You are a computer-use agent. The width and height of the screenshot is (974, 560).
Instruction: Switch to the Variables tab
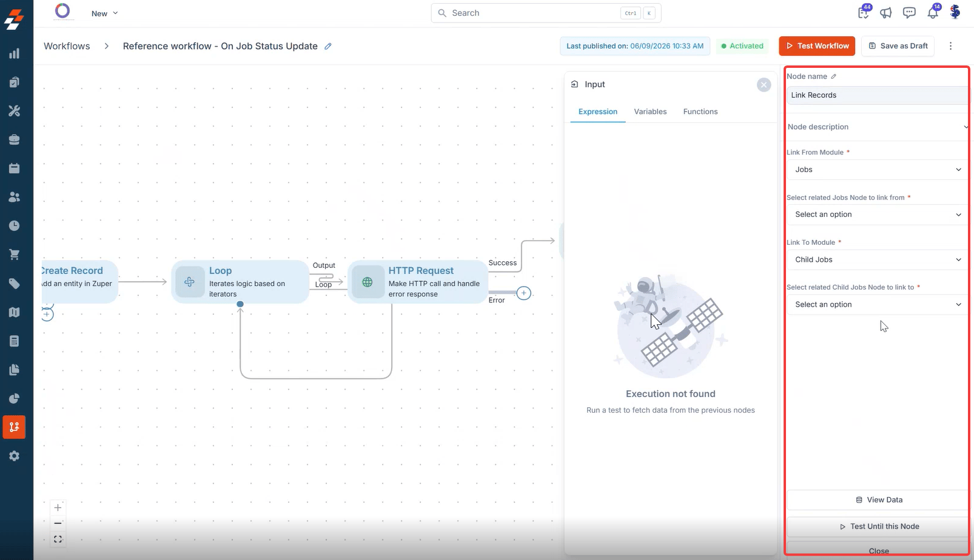650,112
